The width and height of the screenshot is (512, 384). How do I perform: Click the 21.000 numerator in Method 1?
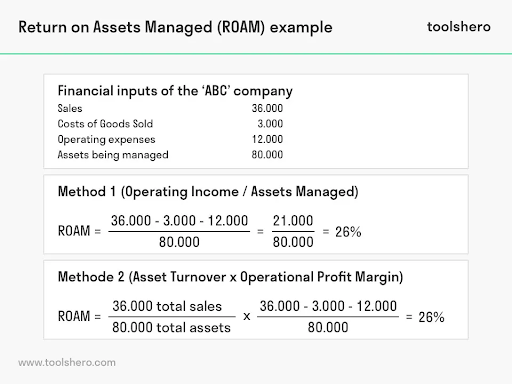(x=293, y=221)
